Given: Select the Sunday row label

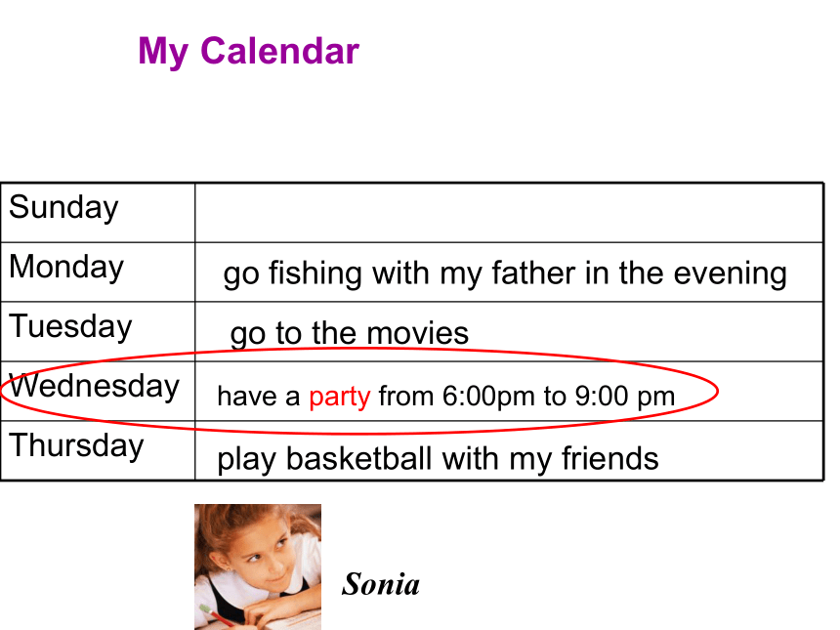Looking at the screenshot, I should (x=63, y=208).
